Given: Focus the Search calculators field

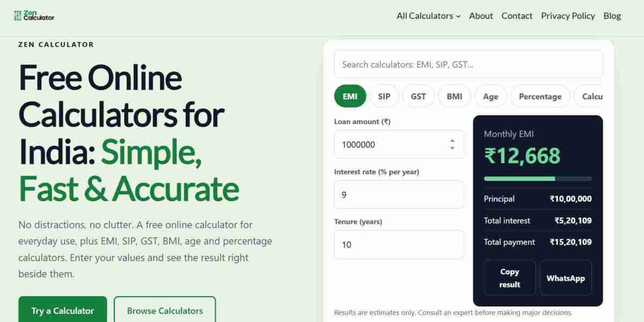Looking at the screenshot, I should coord(469,64).
